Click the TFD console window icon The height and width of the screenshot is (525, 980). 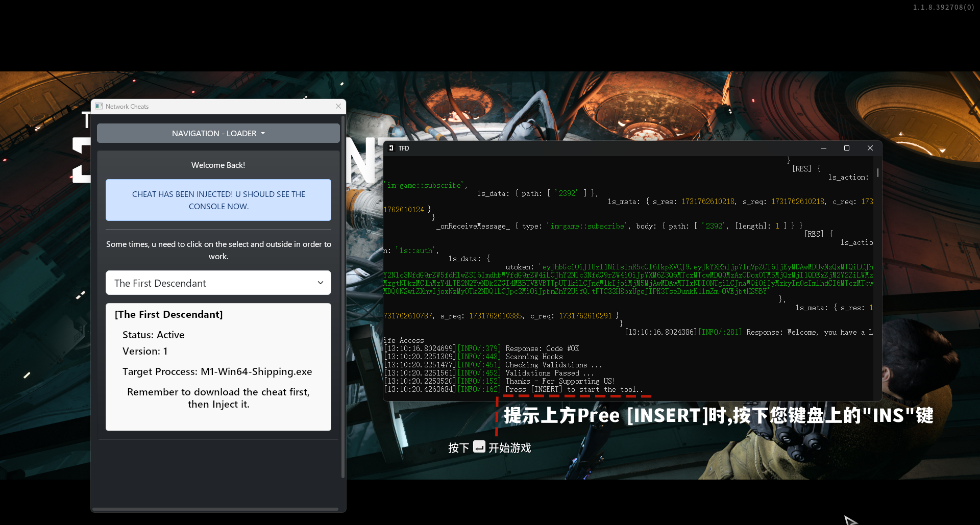[x=391, y=148]
